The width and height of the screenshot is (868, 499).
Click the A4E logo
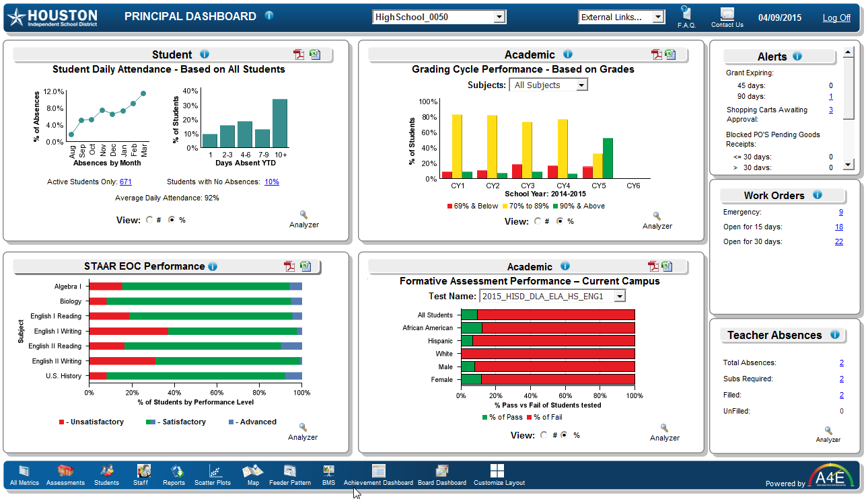832,475
